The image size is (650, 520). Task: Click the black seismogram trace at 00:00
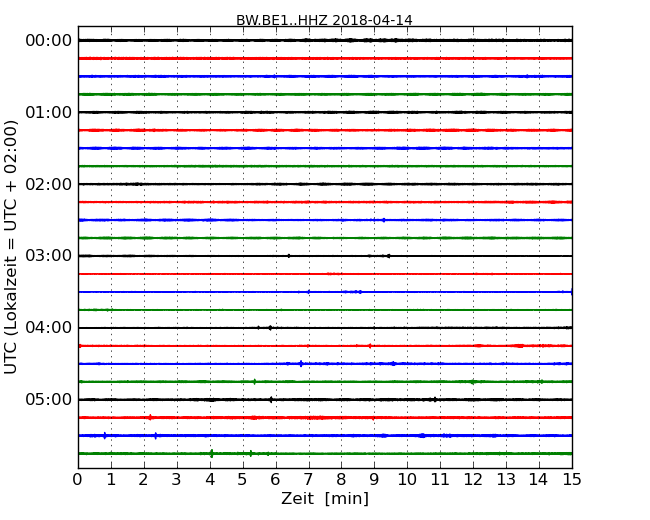[x=325, y=40]
